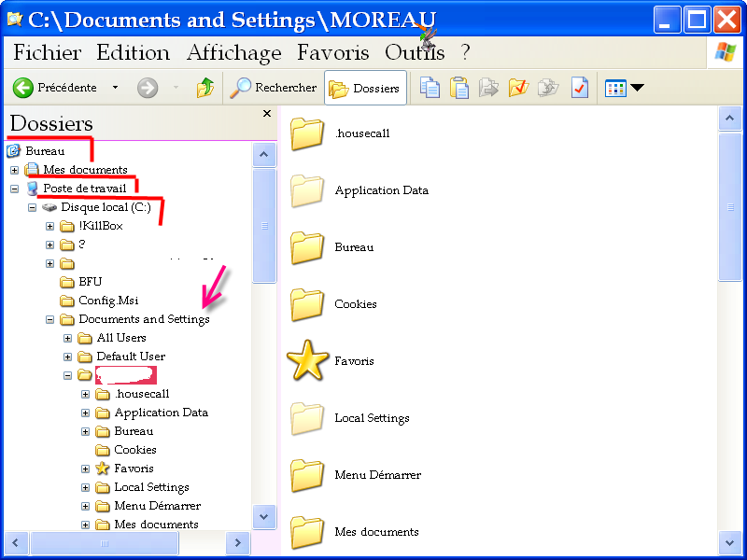The height and width of the screenshot is (560, 747).
Task: Select the Favoris star folder in file list
Action: (307, 361)
